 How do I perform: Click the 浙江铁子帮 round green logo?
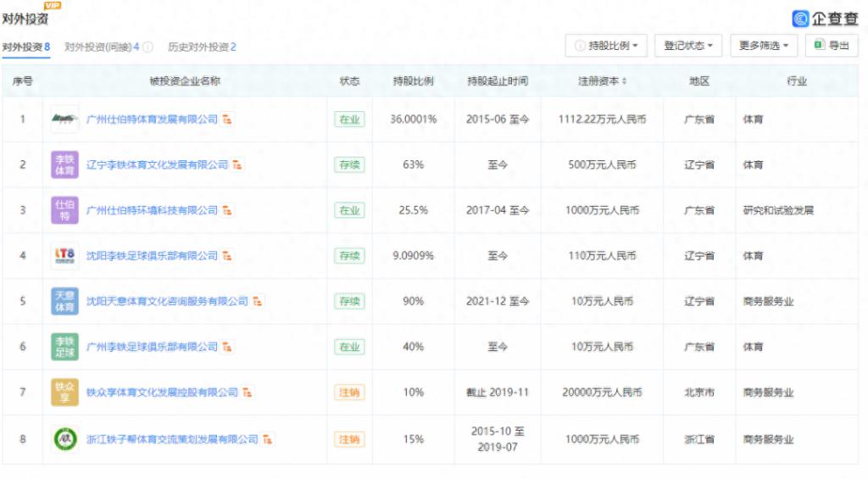[64, 439]
